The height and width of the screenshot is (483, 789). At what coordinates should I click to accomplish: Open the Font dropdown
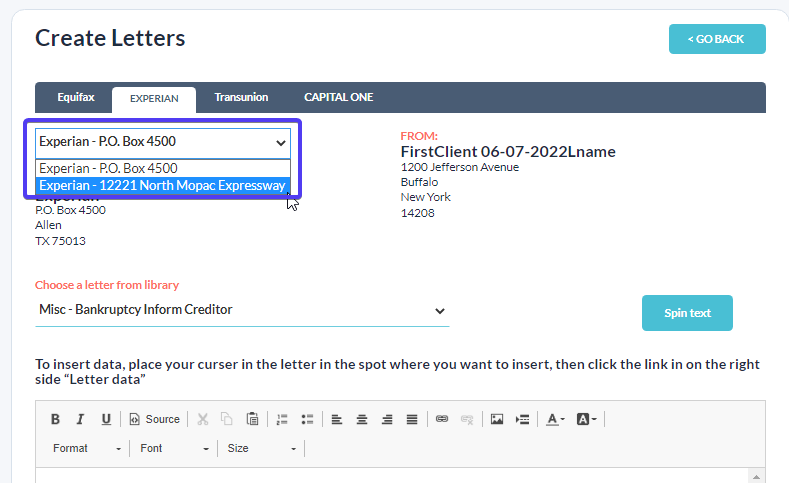click(175, 448)
